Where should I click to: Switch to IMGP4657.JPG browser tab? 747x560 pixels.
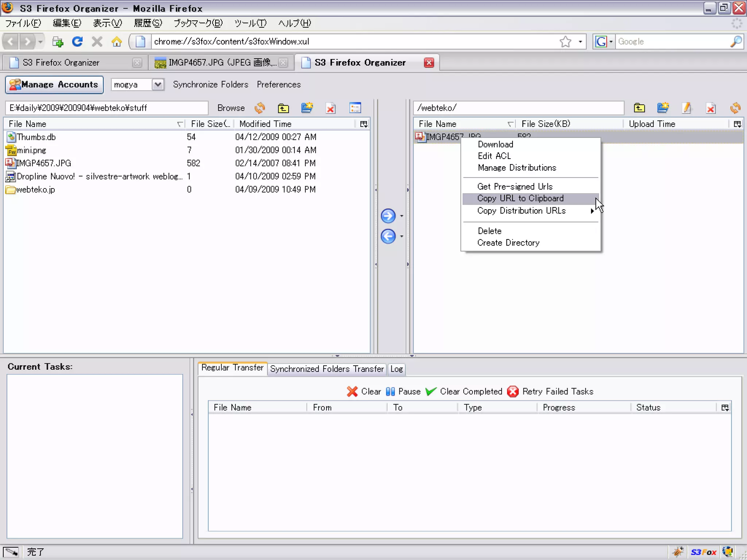tap(221, 63)
